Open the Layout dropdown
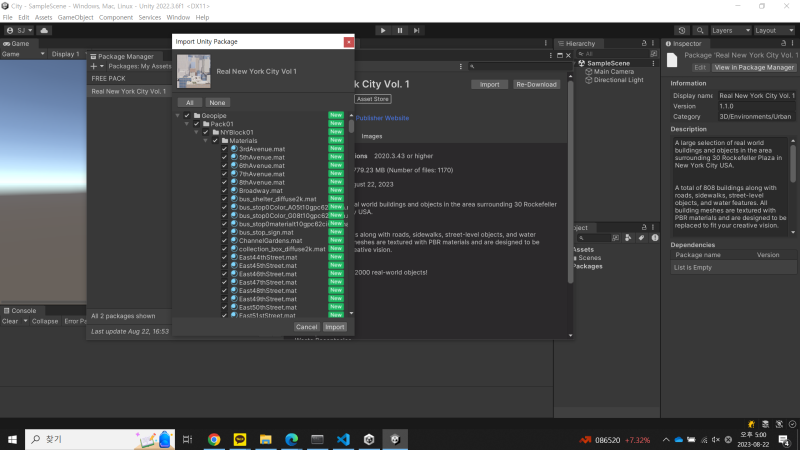Screen dimensions: 800x450 click(x=774, y=31)
